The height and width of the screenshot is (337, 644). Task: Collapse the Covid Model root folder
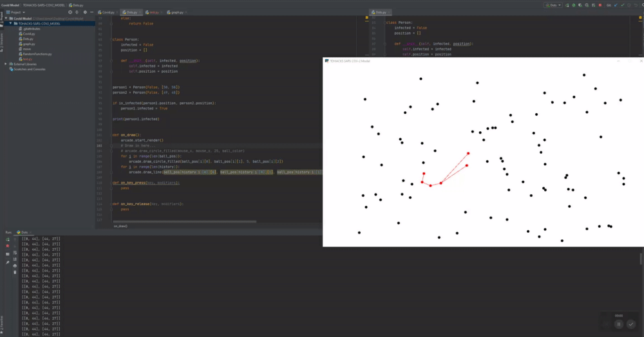6,19
